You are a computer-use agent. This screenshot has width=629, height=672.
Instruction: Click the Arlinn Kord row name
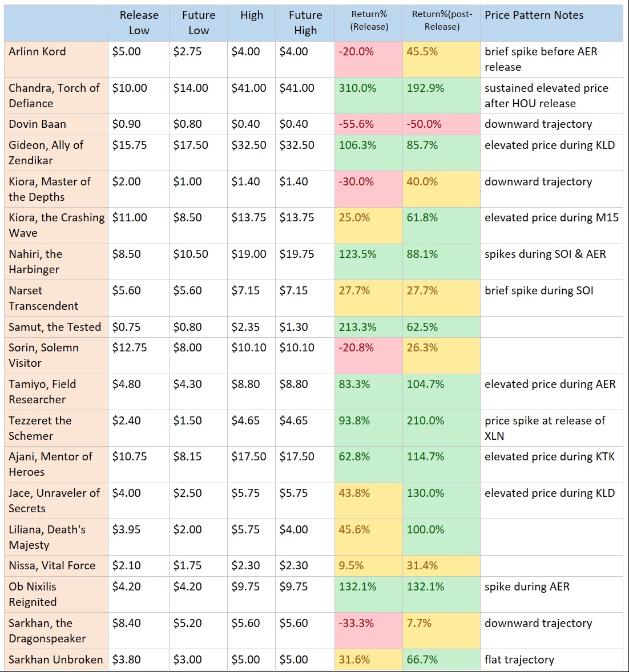(x=38, y=52)
